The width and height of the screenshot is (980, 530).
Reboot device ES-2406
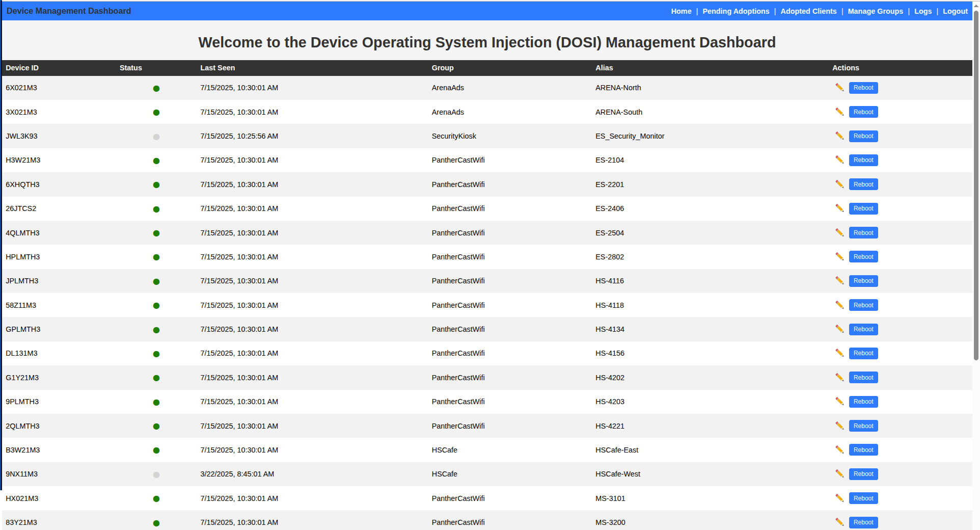[x=863, y=208]
